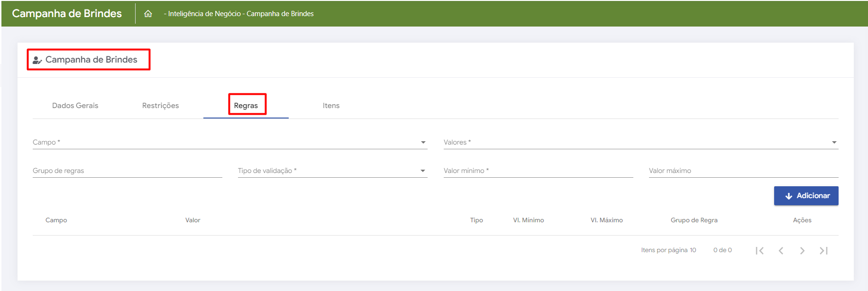868x291 pixels.
Task: Click the Valor máximo input field
Action: click(x=743, y=171)
